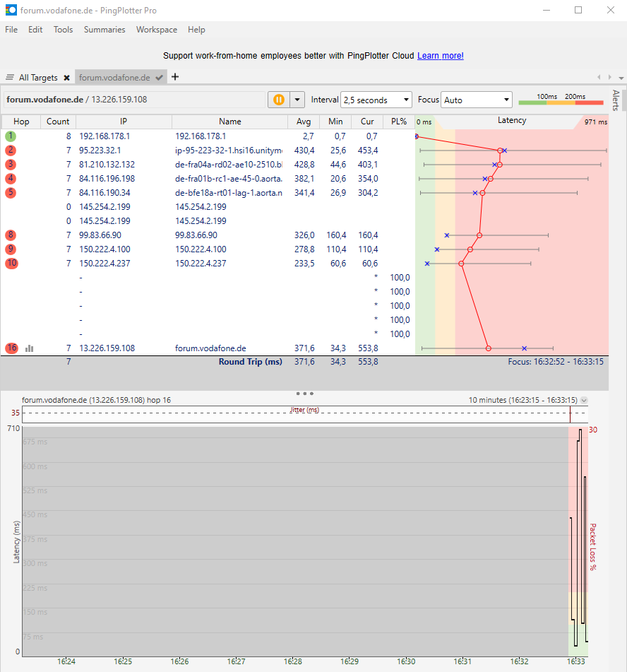
Task: Open the Tools menu
Action: tap(63, 30)
